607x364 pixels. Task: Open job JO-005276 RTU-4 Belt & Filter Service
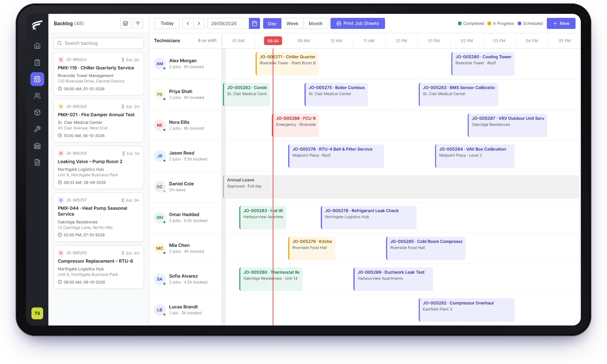pos(336,156)
